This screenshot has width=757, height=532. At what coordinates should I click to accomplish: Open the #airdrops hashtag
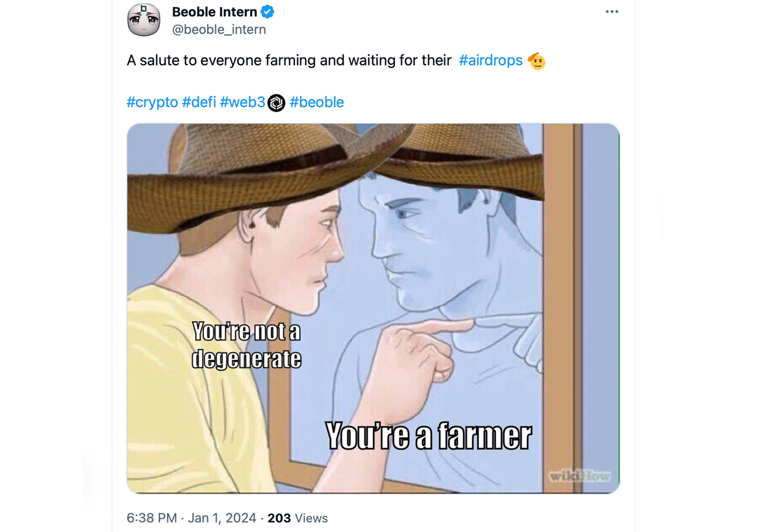pyautogui.click(x=490, y=60)
